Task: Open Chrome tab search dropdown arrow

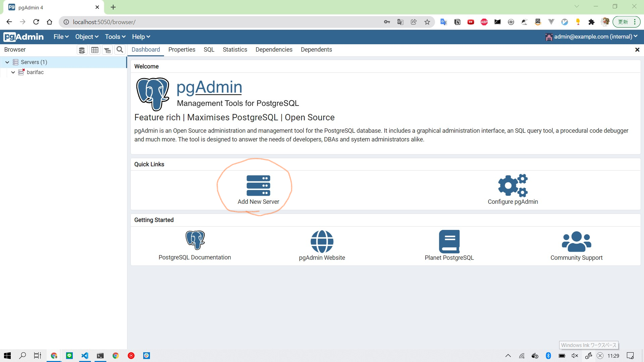Action: pyautogui.click(x=577, y=6)
